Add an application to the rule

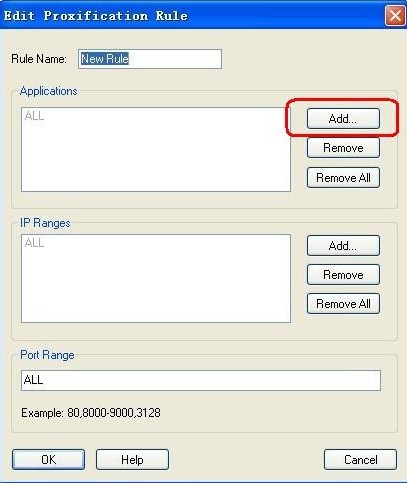[x=343, y=118]
